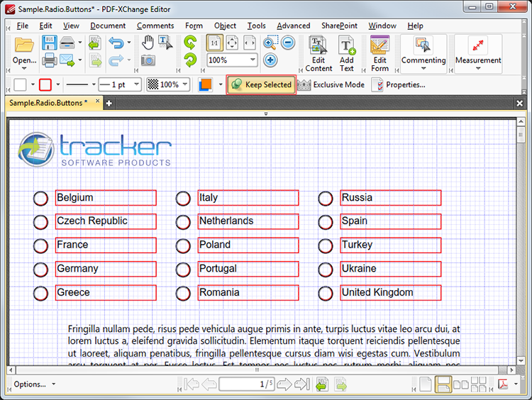Fit the page width
Image resolution: width=532 pixels, height=400 pixels.
tap(250, 43)
